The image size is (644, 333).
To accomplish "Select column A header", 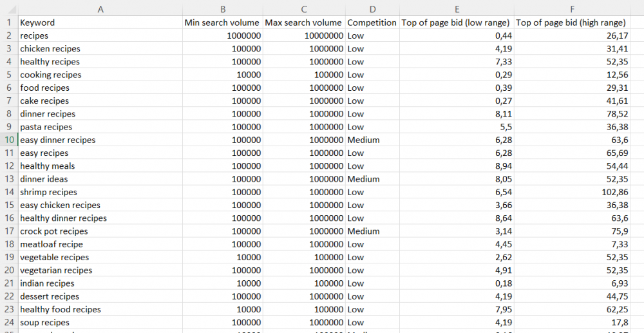I will pos(100,8).
